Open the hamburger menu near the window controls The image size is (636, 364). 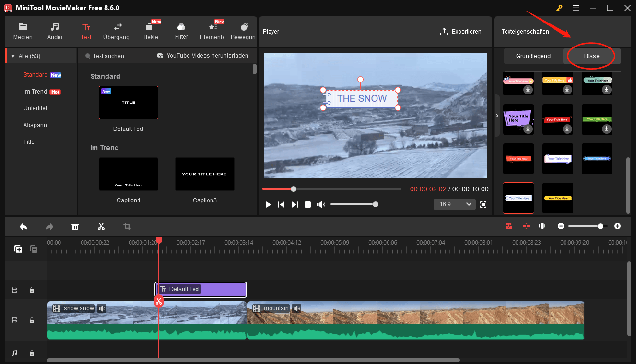coord(576,8)
